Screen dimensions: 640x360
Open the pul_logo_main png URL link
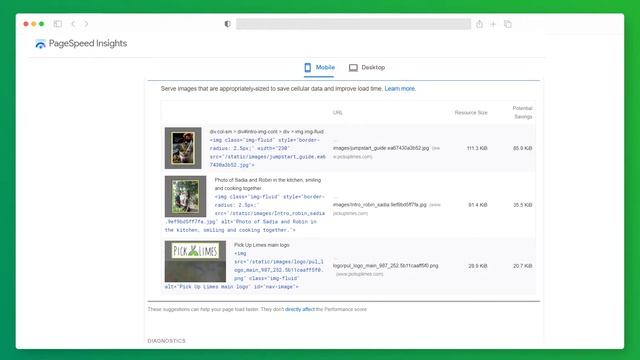point(385,266)
